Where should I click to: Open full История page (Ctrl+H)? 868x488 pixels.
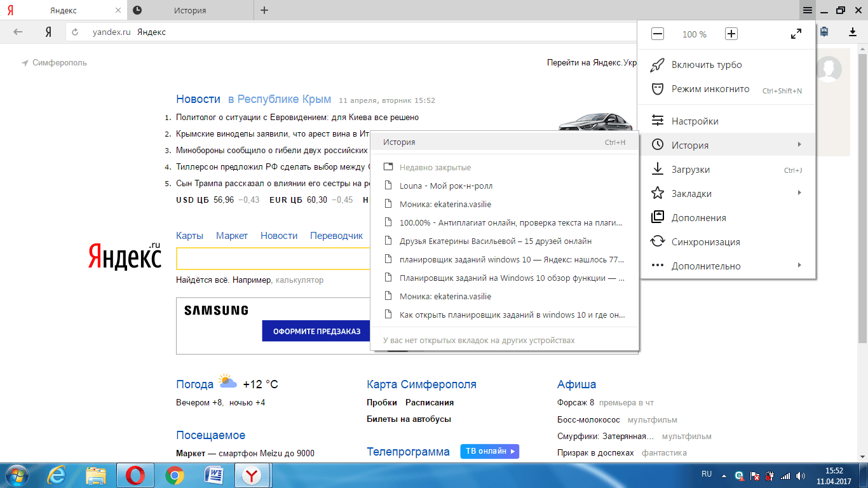pos(504,142)
